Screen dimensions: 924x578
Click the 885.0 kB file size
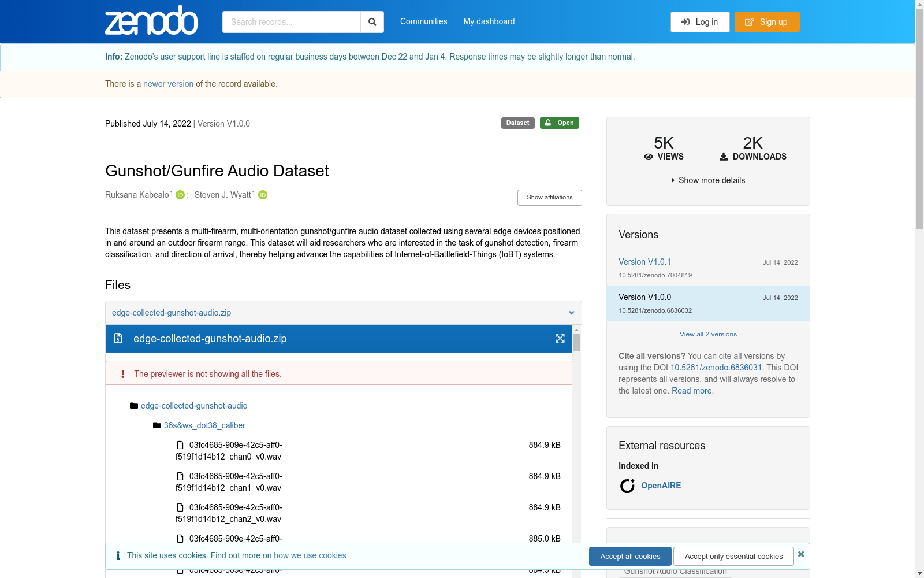click(x=545, y=539)
